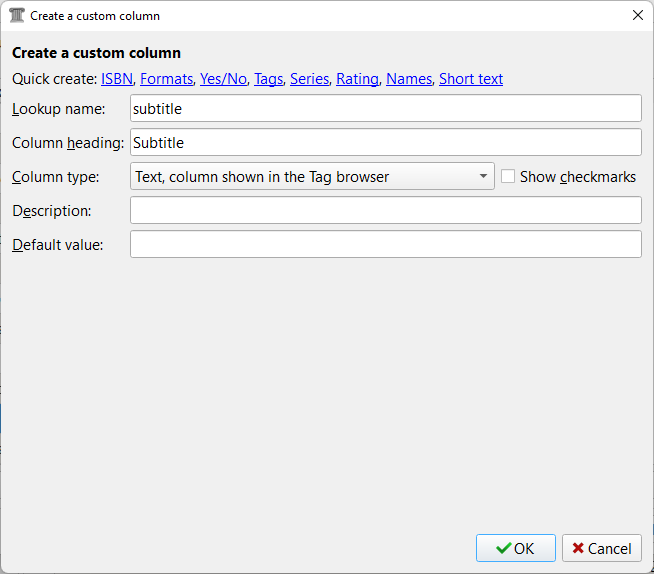Select Short text quick create link

(x=470, y=79)
